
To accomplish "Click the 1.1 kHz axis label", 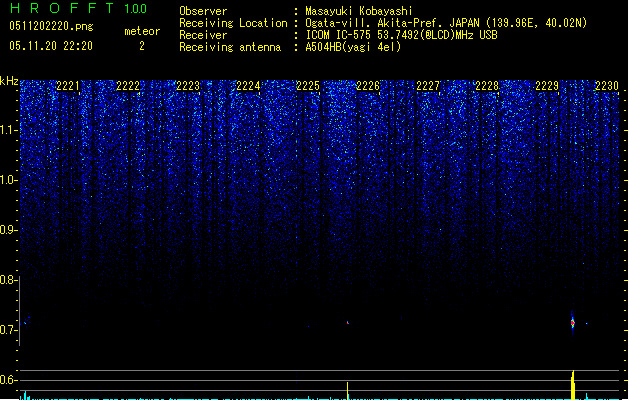I will pyautogui.click(x=8, y=130).
